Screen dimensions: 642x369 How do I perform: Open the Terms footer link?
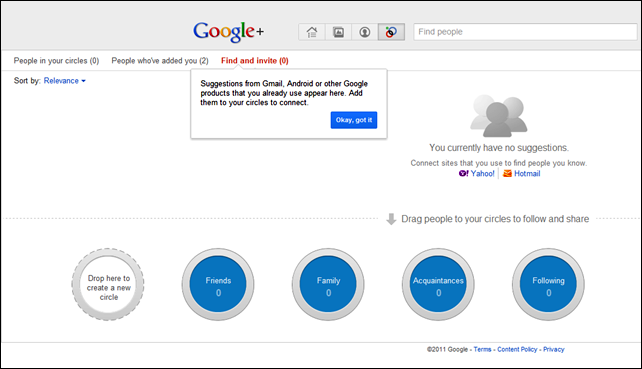click(x=482, y=349)
